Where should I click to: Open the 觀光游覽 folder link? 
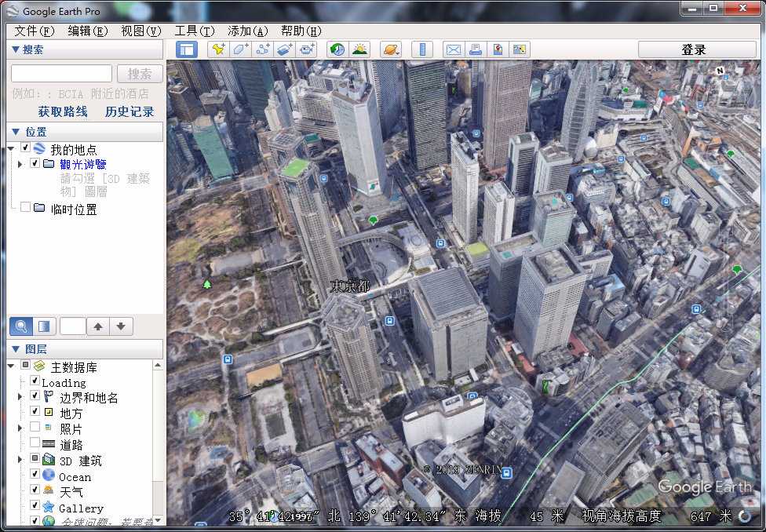83,165
